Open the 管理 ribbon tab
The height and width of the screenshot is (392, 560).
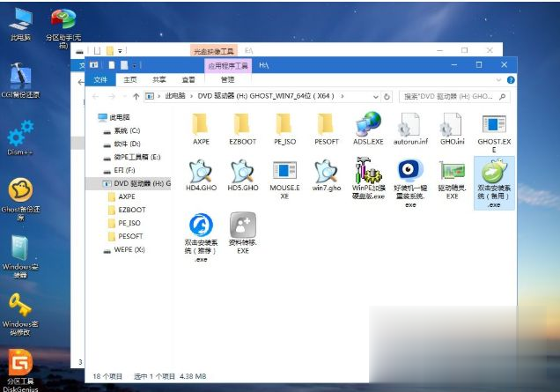pyautogui.click(x=227, y=79)
